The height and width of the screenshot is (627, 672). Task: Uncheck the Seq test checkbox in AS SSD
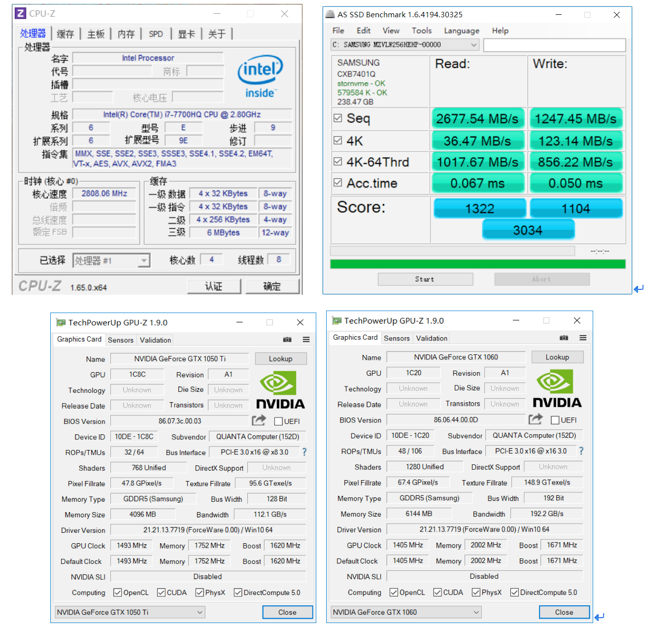(x=337, y=118)
